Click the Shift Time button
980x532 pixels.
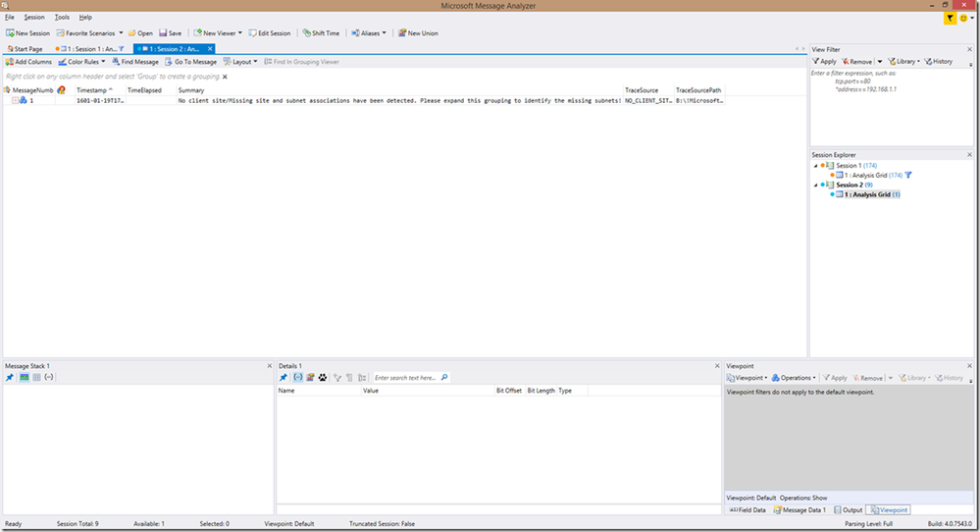pos(321,33)
